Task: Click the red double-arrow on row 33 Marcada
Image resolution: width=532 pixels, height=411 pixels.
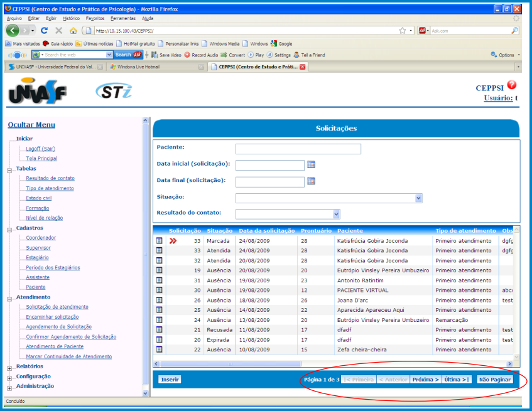Action: coord(173,241)
